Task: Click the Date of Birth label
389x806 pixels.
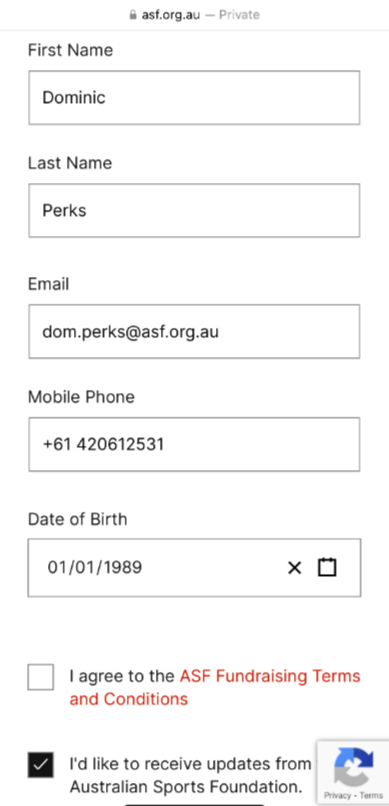Action: point(78,519)
